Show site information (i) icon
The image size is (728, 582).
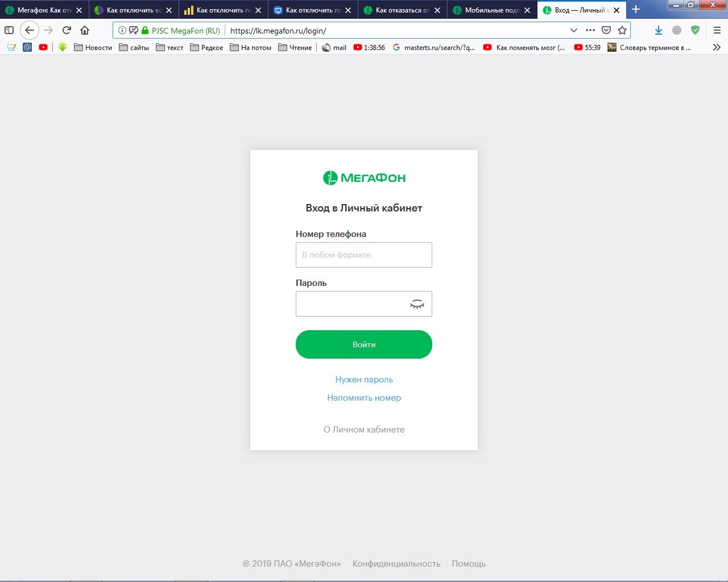(x=122, y=31)
